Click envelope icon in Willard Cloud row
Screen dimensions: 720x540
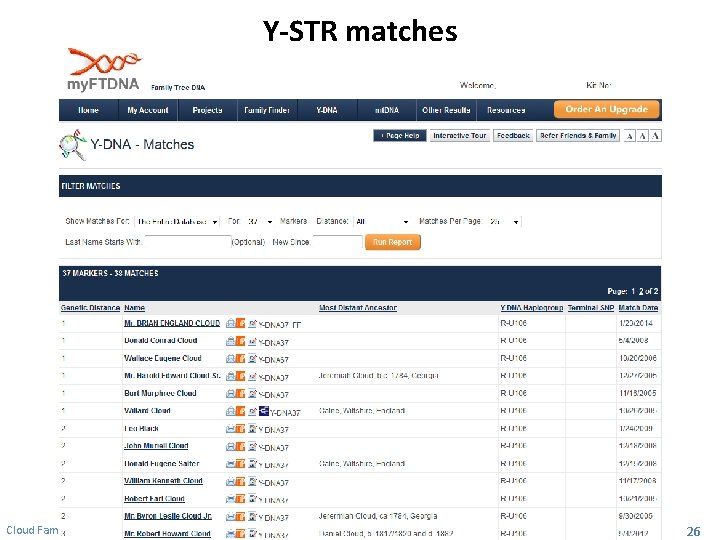231,411
